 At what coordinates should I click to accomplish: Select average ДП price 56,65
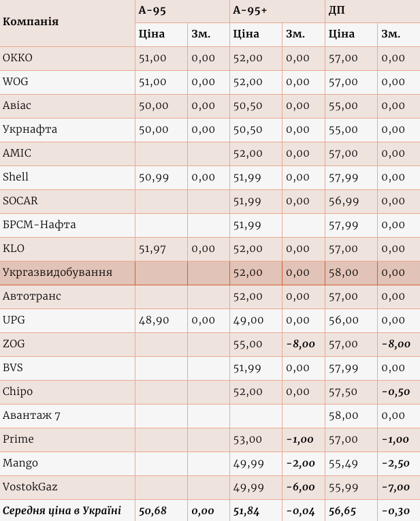(x=351, y=511)
